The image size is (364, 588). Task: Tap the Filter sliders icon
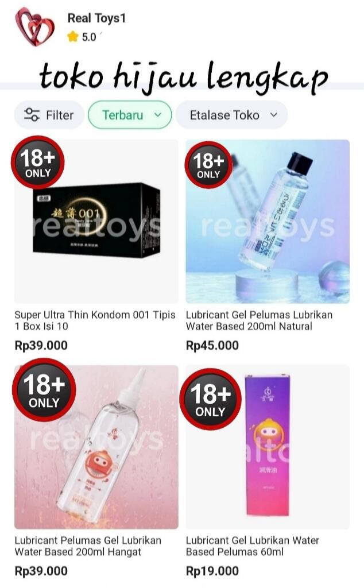[x=32, y=115]
